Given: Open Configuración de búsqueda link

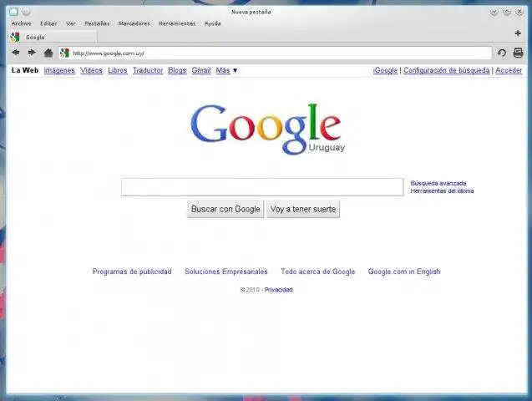Looking at the screenshot, I should [447, 70].
